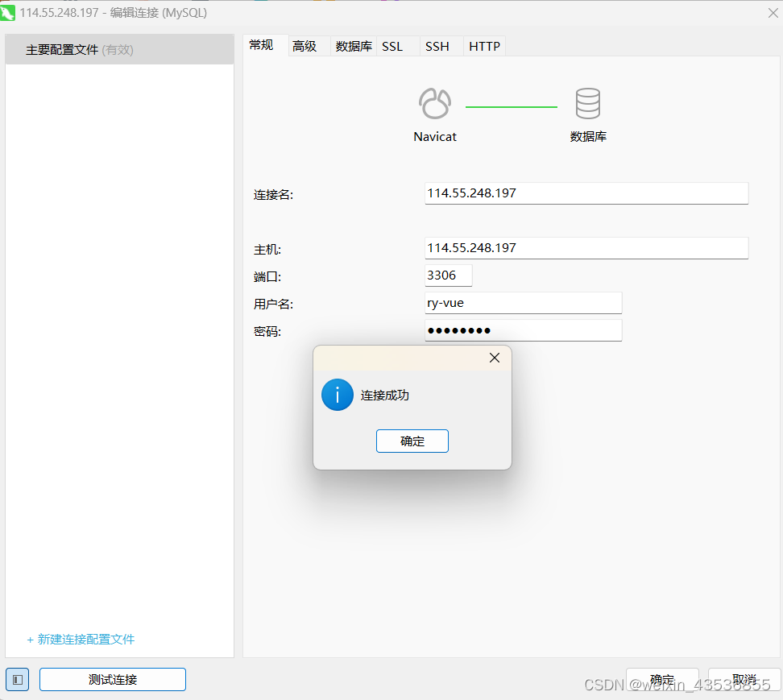Open the 数据库 tab
The width and height of the screenshot is (783, 700).
[354, 47]
